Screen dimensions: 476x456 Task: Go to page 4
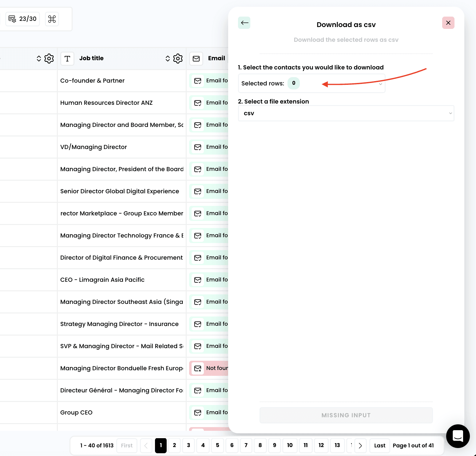click(203, 446)
